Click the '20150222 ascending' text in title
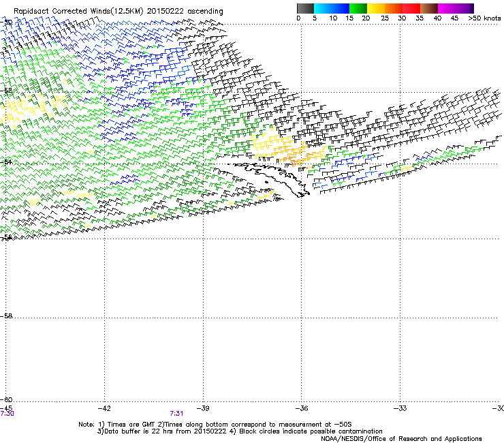The image size is (504, 443). coord(185,12)
